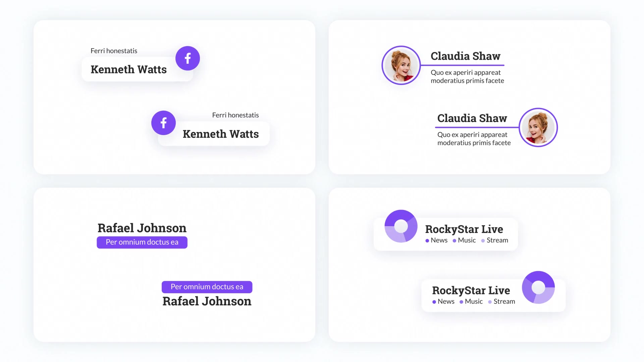Click the upper Rafael Johnson heading
644x362 pixels.
[x=142, y=228]
